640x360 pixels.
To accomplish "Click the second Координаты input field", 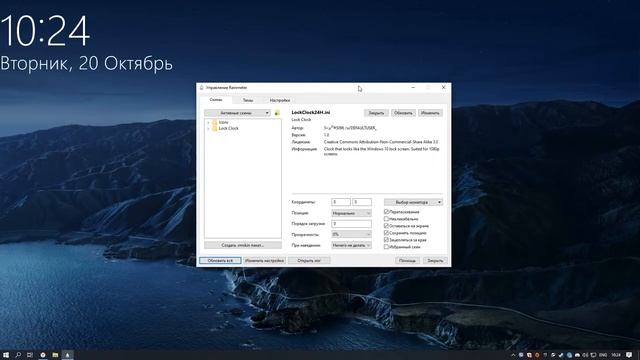I will pyautogui.click(x=362, y=202).
